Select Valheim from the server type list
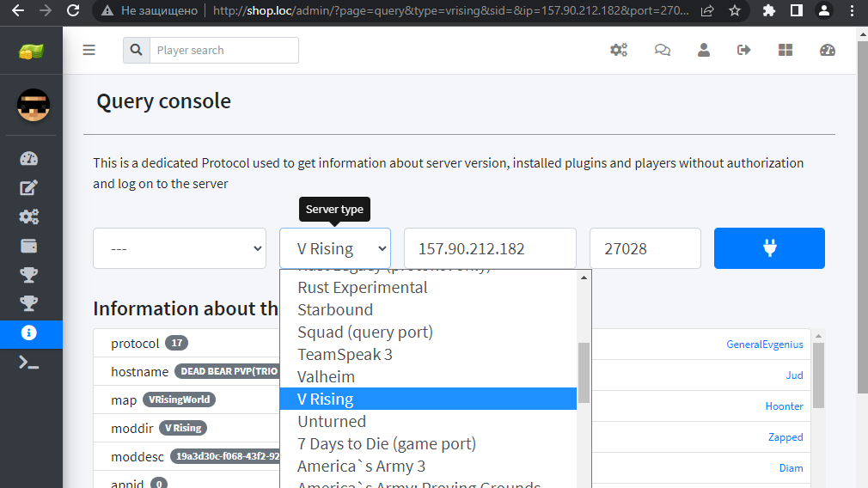Screen dimensions: 868x488 [326, 376]
